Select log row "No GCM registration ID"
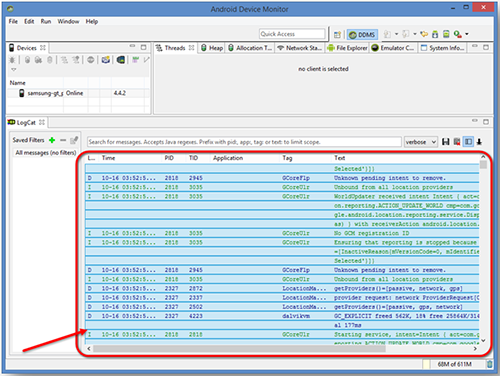 click(x=283, y=233)
